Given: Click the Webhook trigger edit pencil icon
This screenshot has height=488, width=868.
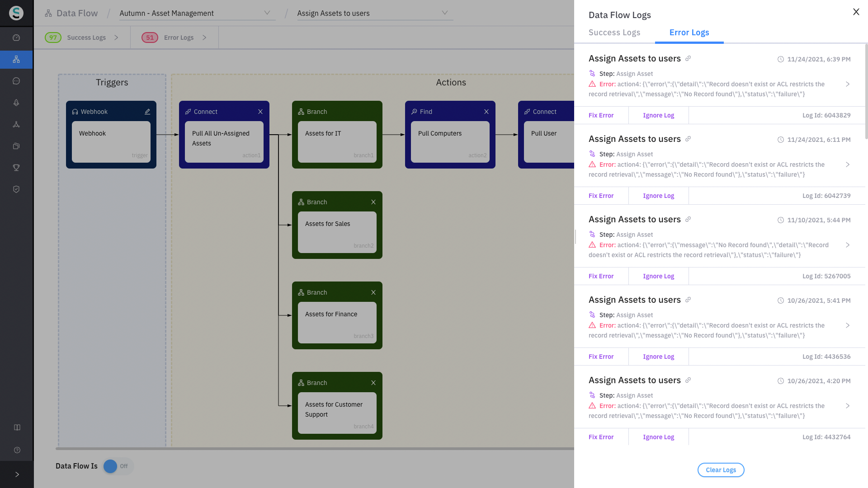Looking at the screenshot, I should point(147,112).
